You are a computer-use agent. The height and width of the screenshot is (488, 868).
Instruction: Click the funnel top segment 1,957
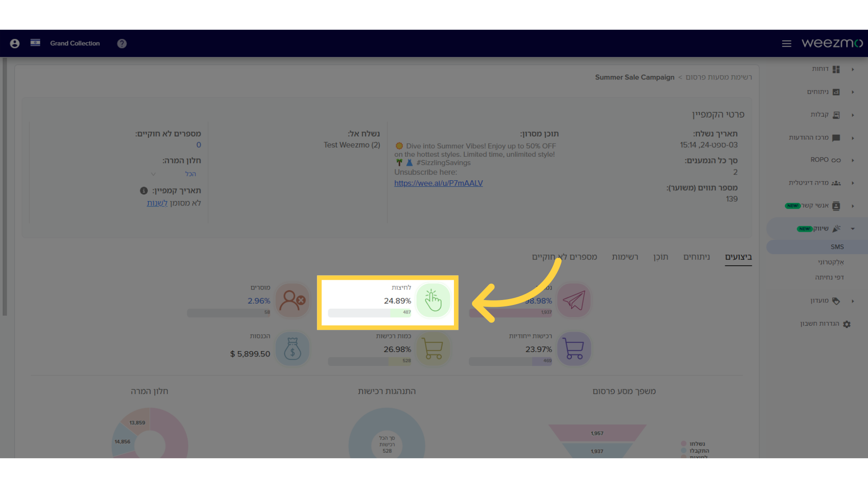coord(597,433)
